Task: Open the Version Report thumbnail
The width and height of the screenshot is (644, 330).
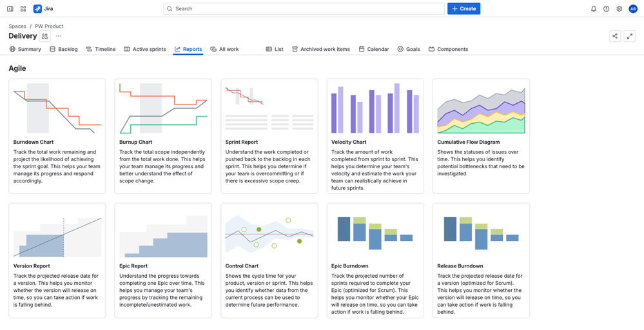Action: click(x=57, y=233)
